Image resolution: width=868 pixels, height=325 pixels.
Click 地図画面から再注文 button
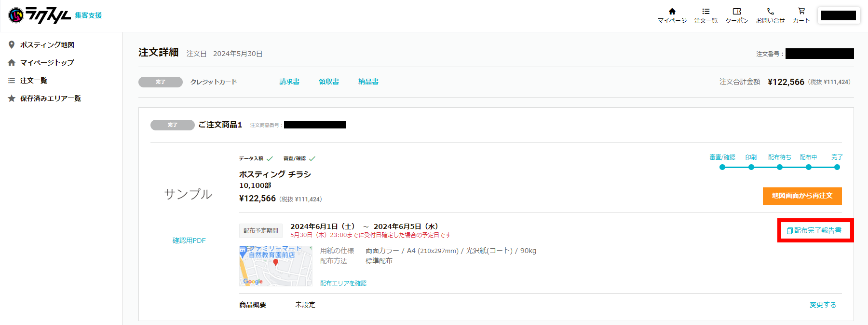pyautogui.click(x=802, y=196)
